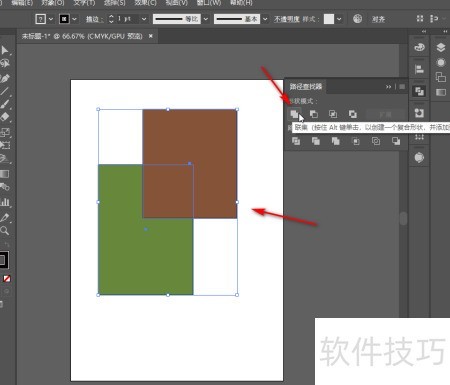This screenshot has height=385, width=450.
Task: Open the brush definition dropdown
Action: (x=265, y=19)
